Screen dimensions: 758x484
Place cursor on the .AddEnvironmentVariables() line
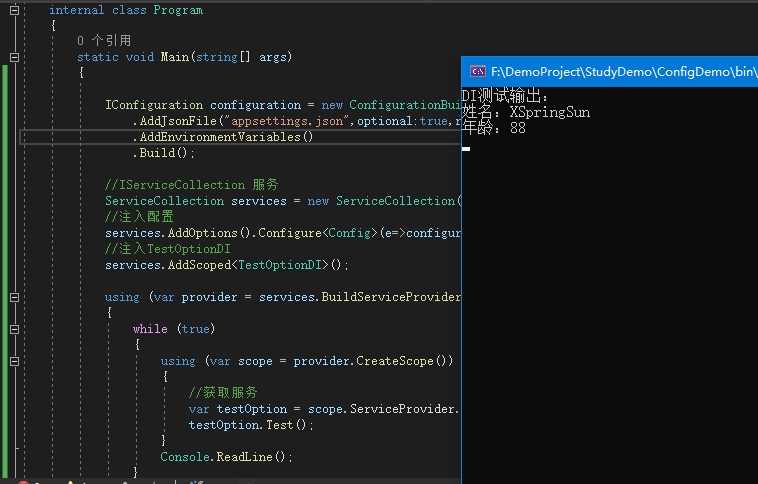[x=225, y=137]
